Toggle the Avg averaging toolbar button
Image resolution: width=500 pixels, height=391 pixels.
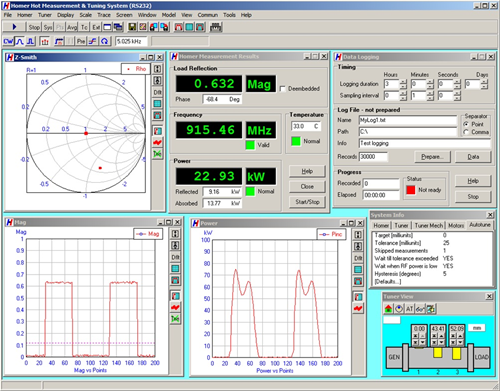point(72,27)
